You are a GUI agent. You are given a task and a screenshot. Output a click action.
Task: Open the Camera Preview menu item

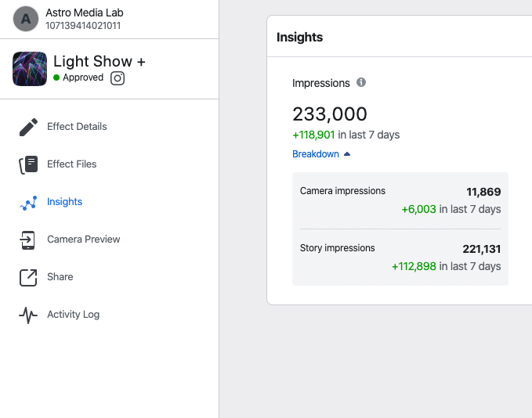tap(84, 240)
